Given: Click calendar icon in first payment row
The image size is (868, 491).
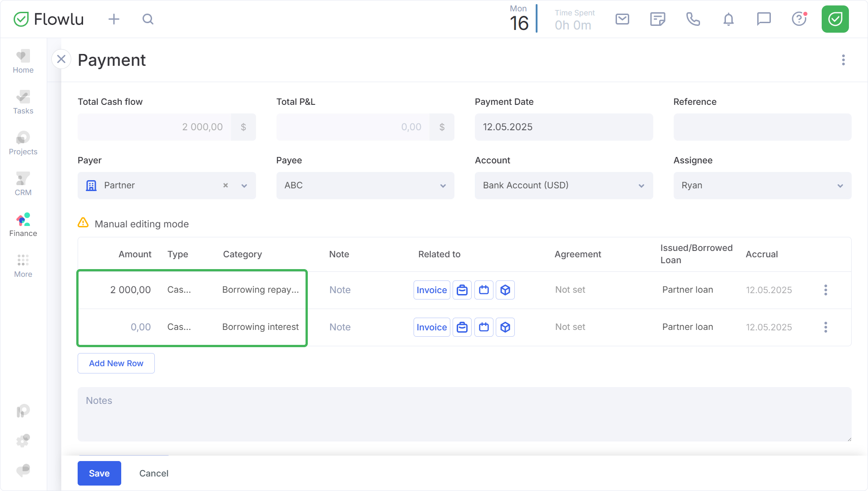Looking at the screenshot, I should (x=484, y=290).
